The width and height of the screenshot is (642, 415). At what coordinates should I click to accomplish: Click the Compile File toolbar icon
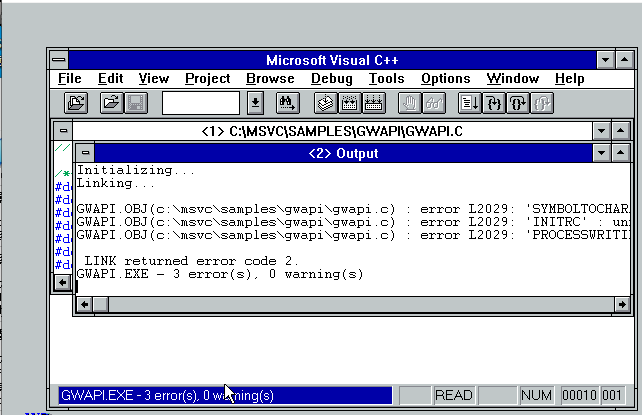326,103
